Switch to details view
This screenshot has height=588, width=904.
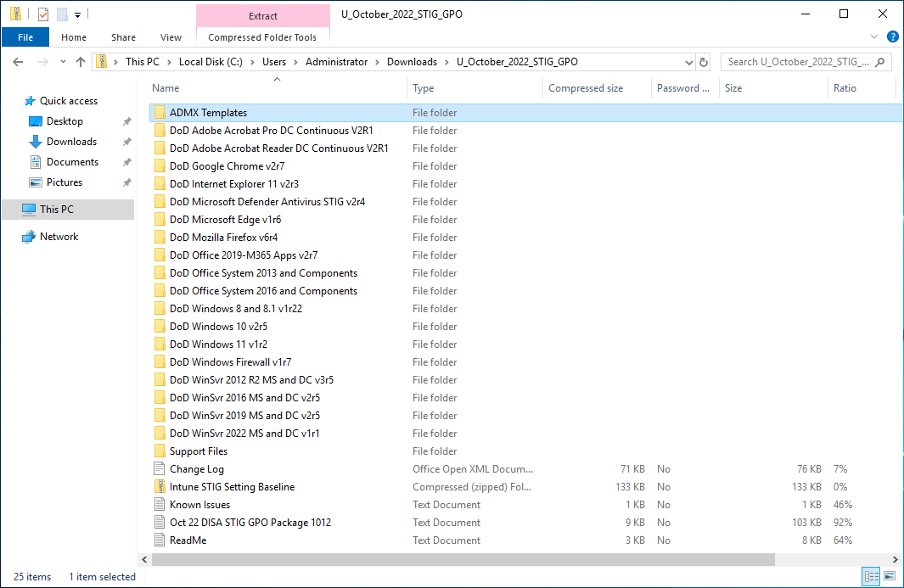pos(870,577)
